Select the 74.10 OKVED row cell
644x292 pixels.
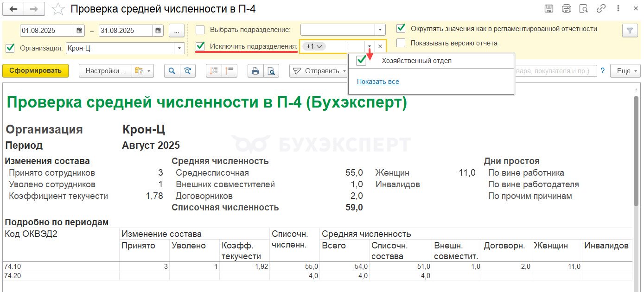61,266
